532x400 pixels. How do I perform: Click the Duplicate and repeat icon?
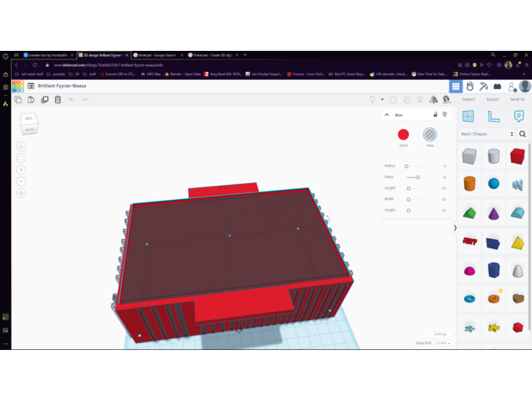point(45,100)
